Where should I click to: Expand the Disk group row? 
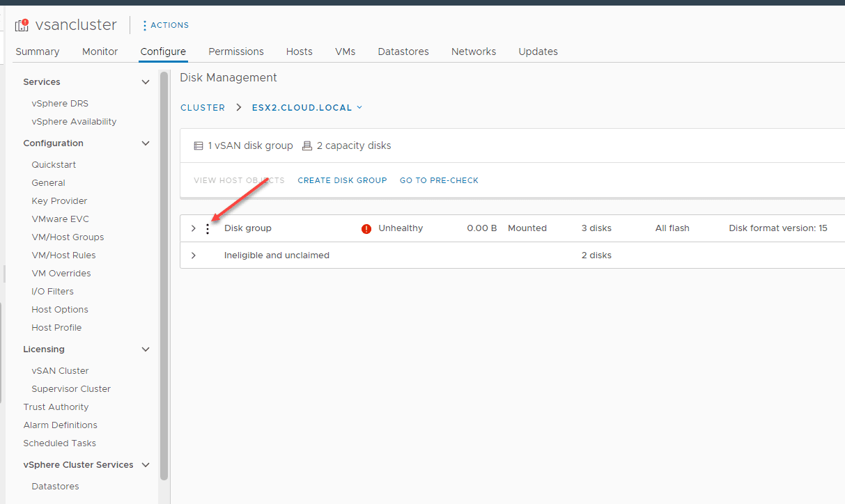click(x=194, y=228)
